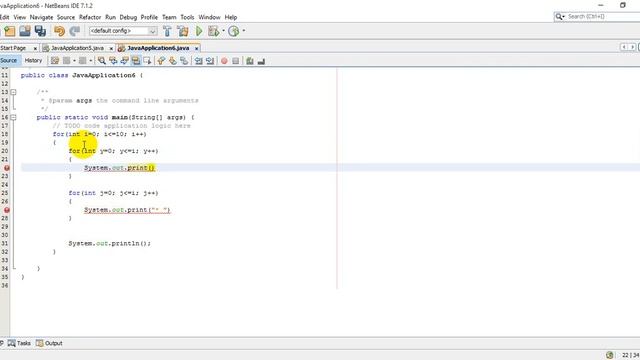Open the Navigate menu

[x=41, y=17]
